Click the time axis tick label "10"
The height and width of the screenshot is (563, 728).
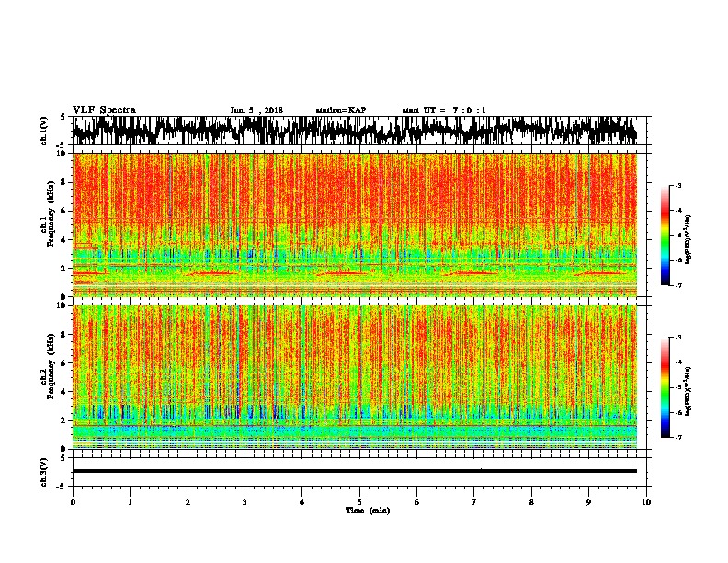click(646, 502)
